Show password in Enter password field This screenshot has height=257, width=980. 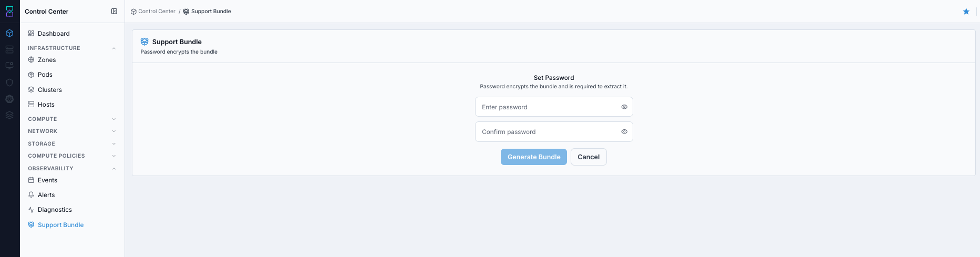click(x=624, y=107)
